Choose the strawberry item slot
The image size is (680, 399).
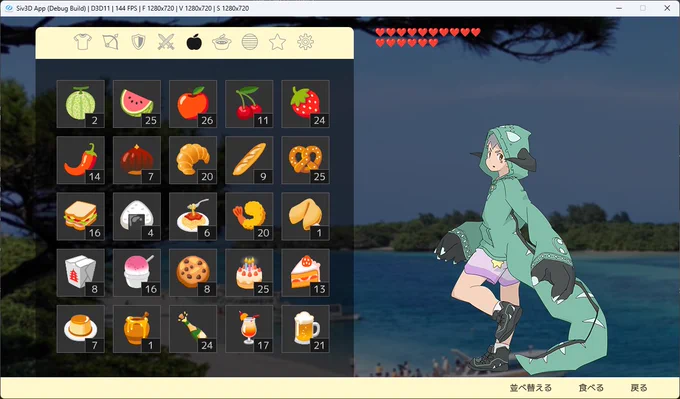tap(306, 104)
